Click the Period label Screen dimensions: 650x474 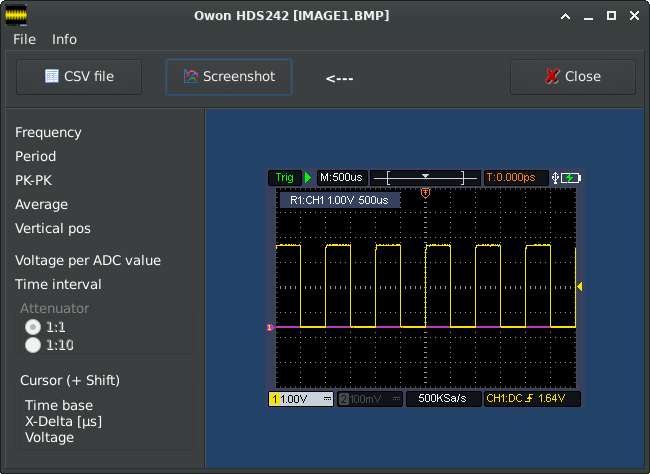coord(35,156)
